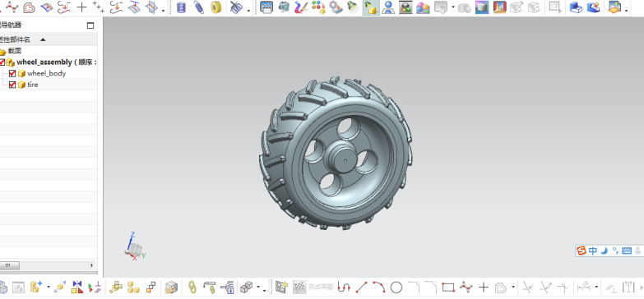The height and width of the screenshot is (299, 644).
Task: Open dropdown arrow beside section curve tool
Action: [x=163, y=10]
